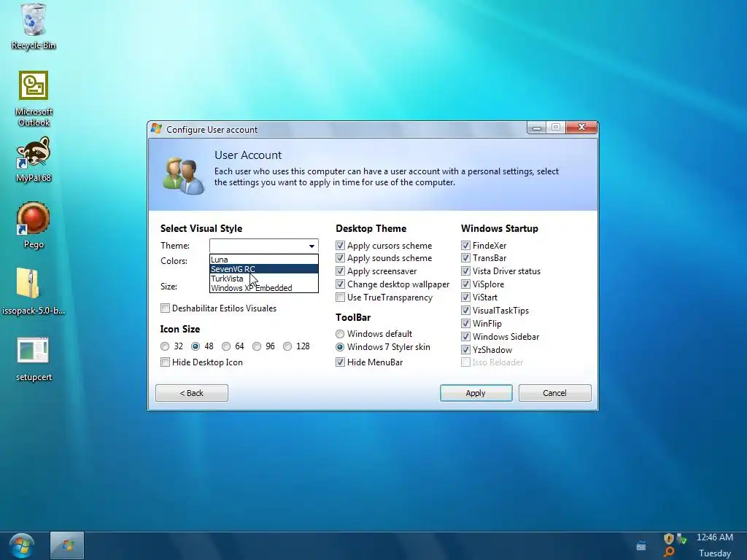This screenshot has height=560, width=747.
Task: Pick TurkVista from theme list
Action: (264, 279)
